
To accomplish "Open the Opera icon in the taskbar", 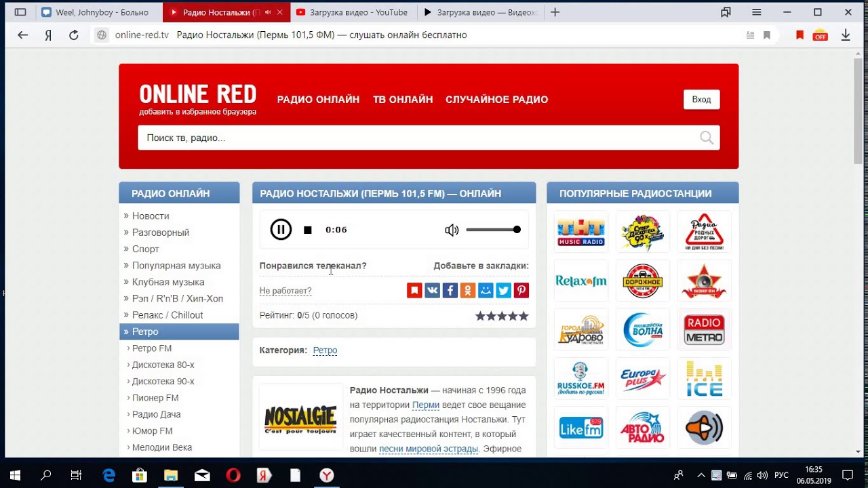I will pos(233,475).
